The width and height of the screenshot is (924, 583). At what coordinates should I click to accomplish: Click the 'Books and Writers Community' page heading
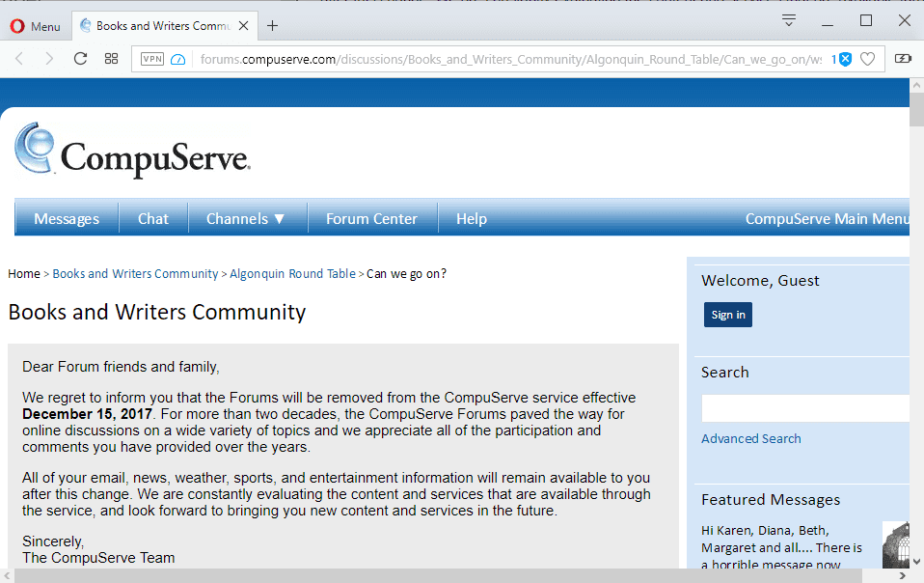pos(157,312)
